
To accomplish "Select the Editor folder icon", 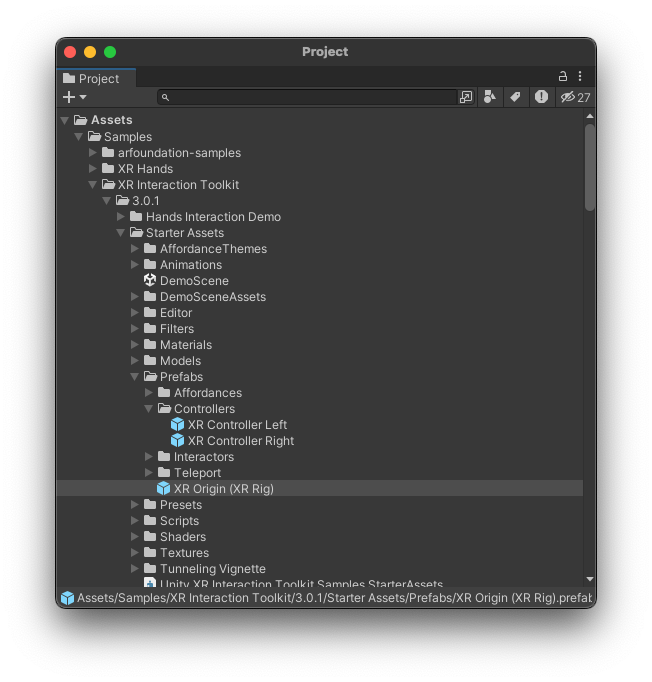I will point(150,312).
